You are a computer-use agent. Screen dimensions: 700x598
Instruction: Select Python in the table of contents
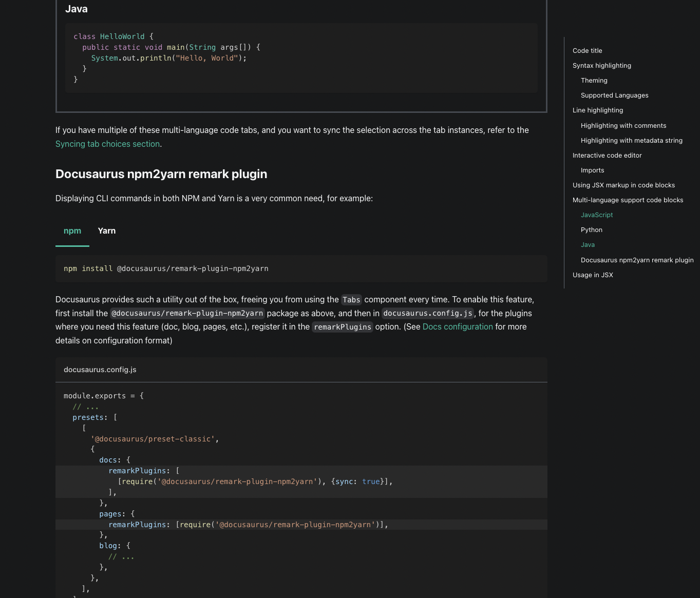pos(592,230)
